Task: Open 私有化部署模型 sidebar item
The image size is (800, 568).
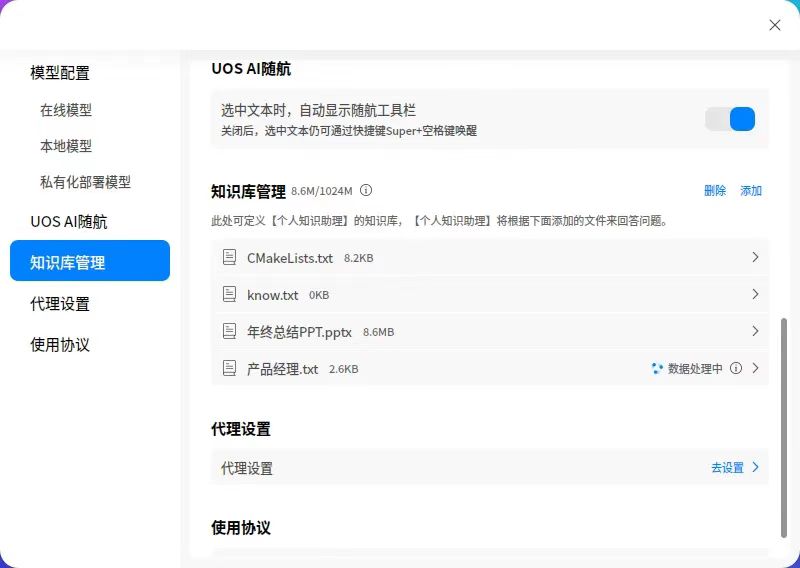Action: [85, 182]
